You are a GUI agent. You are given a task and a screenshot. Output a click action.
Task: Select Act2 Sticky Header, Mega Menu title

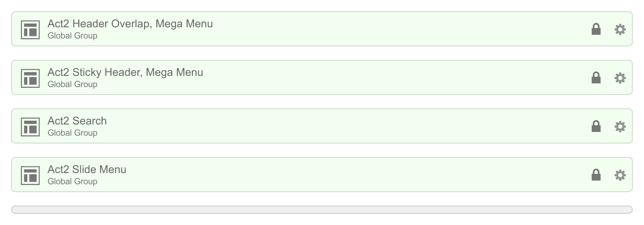point(125,72)
